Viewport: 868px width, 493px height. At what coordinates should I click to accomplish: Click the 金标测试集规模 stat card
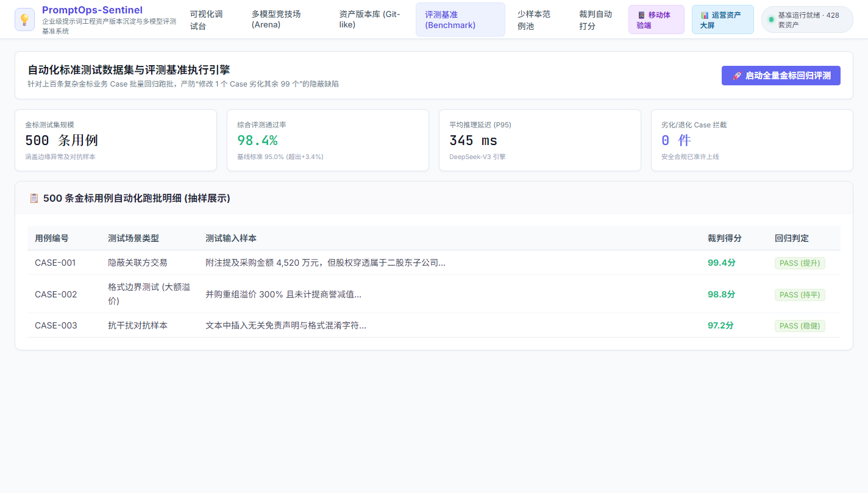(x=116, y=140)
